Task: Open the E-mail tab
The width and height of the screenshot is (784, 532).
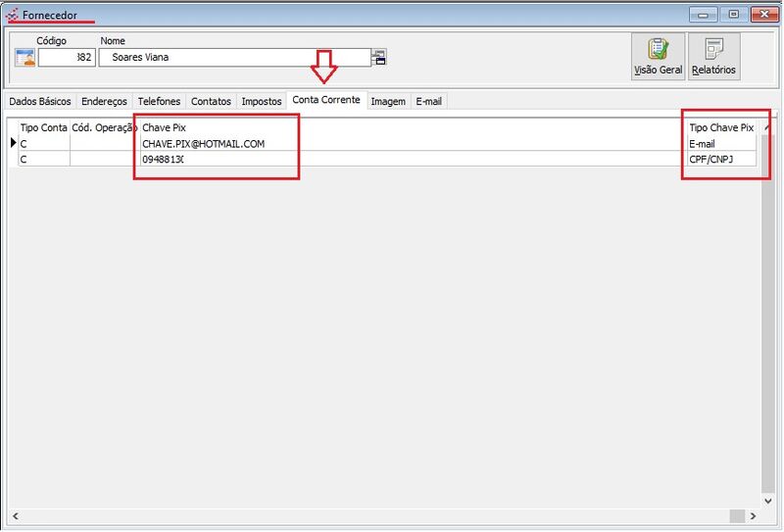Action: pyautogui.click(x=428, y=101)
